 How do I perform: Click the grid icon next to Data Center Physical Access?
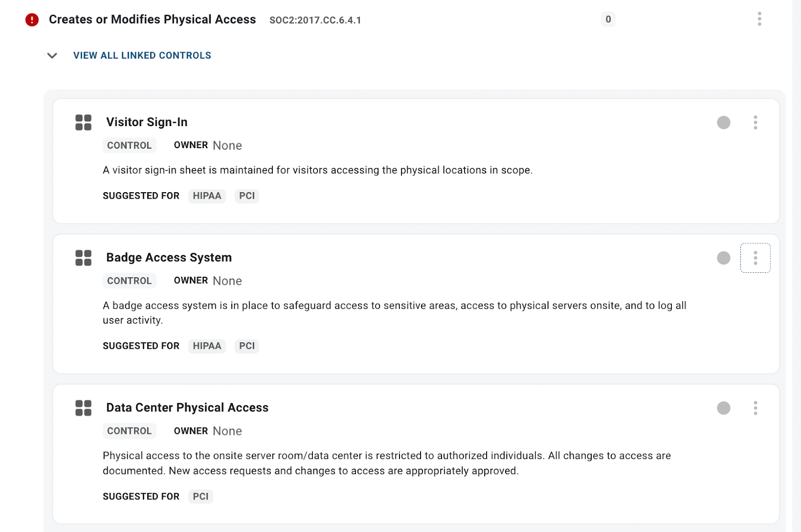pos(84,408)
